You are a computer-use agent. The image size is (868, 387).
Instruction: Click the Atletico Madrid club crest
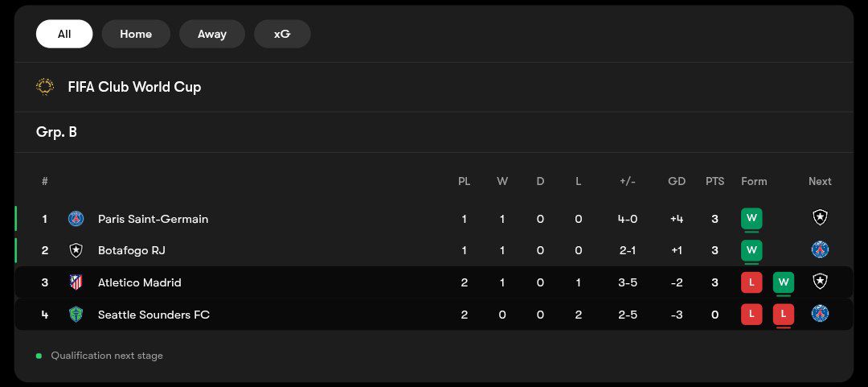(x=76, y=282)
